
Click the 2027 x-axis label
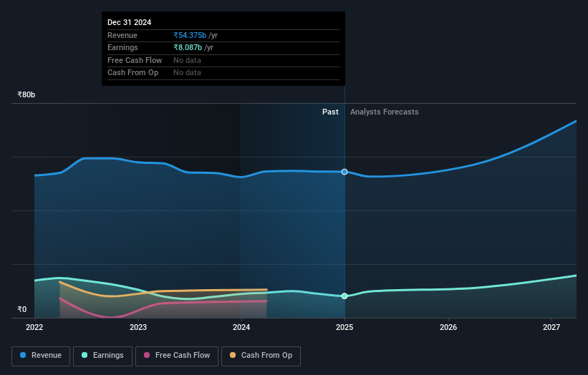[x=551, y=328]
